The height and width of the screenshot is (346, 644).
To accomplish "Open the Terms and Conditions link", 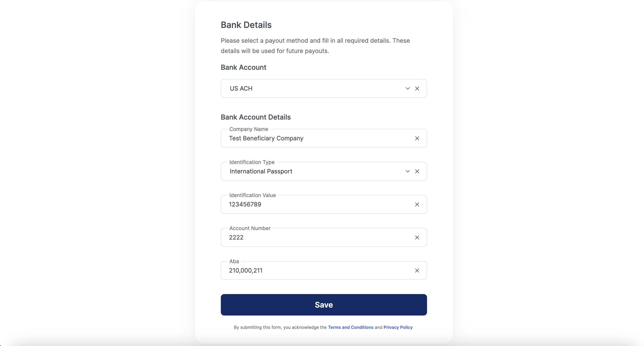I will (x=351, y=327).
